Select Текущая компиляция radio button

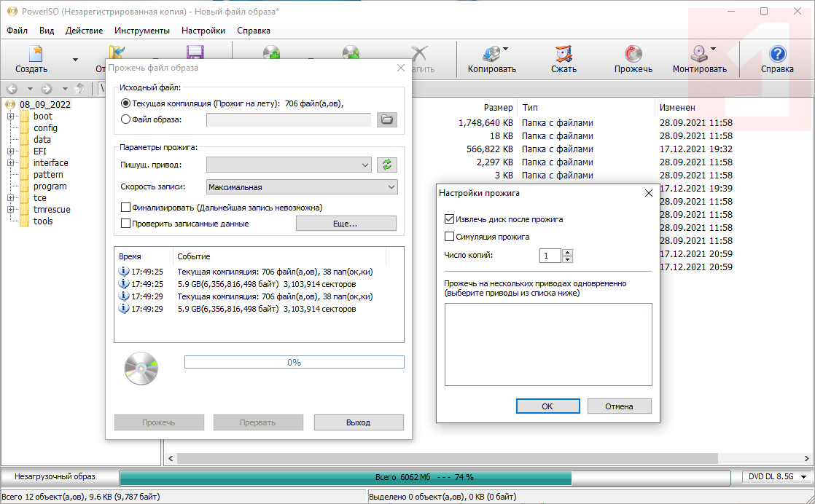tap(125, 103)
